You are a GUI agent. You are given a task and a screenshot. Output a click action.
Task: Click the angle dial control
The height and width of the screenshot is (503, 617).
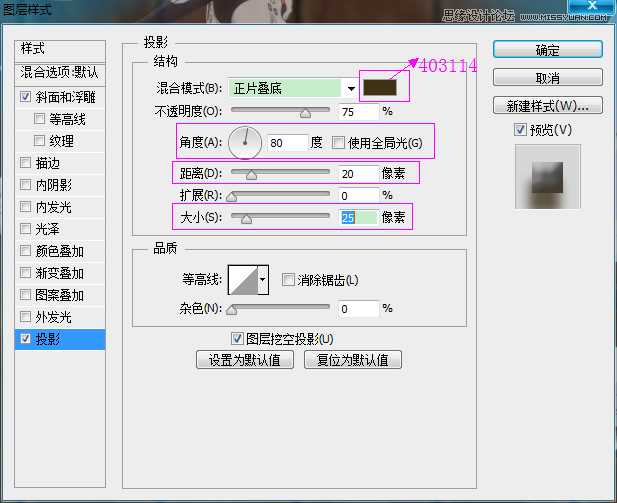[245, 142]
